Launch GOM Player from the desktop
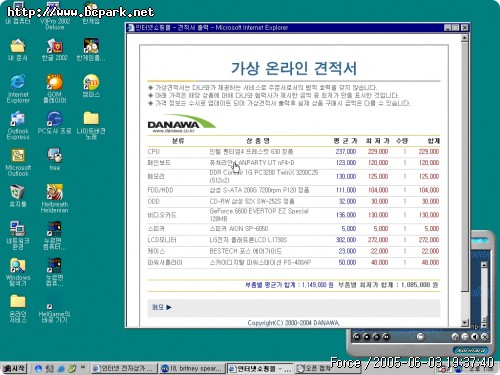 (55, 88)
